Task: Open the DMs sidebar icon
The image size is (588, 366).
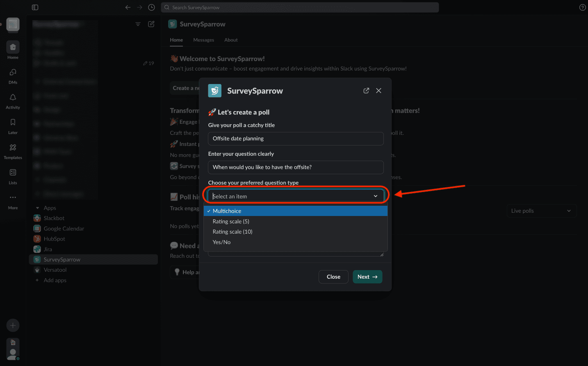Action: click(x=13, y=73)
